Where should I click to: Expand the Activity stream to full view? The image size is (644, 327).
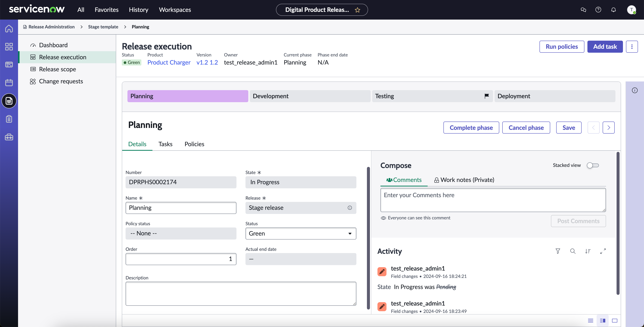603,251
